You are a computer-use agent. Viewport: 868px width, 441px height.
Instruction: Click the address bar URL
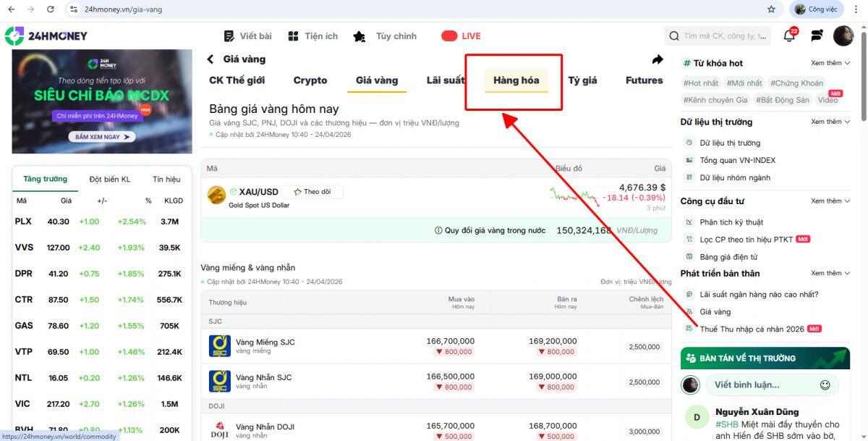[x=123, y=9]
